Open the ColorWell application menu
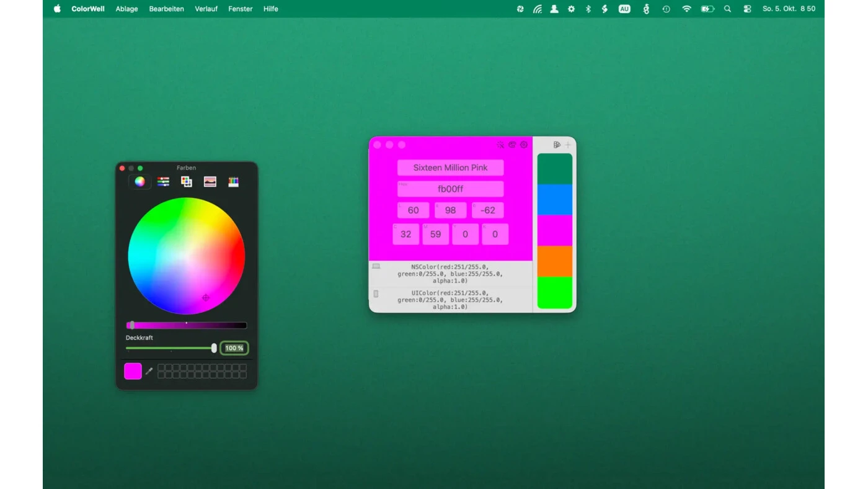The image size is (868, 489). click(x=88, y=9)
